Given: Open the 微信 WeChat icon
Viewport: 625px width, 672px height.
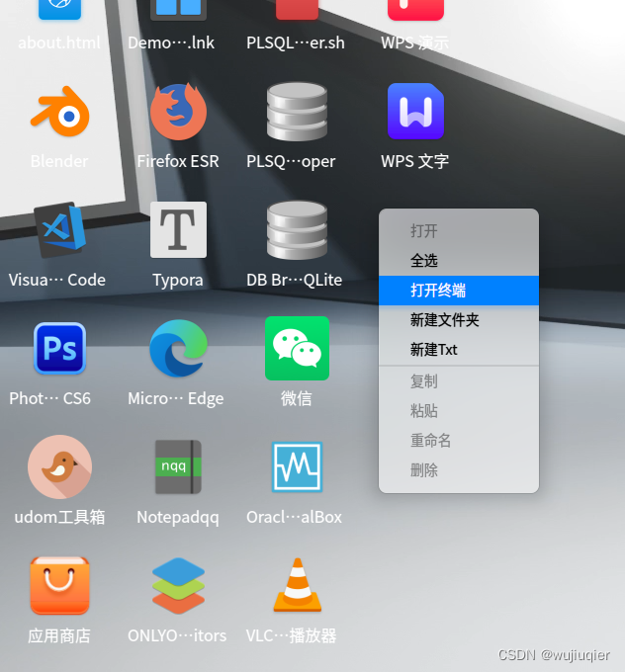Looking at the screenshot, I should [297, 349].
